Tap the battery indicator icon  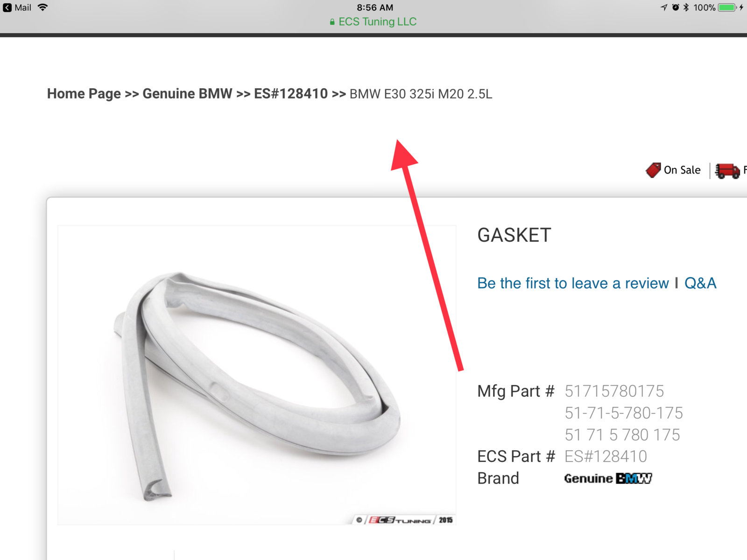click(x=727, y=7)
